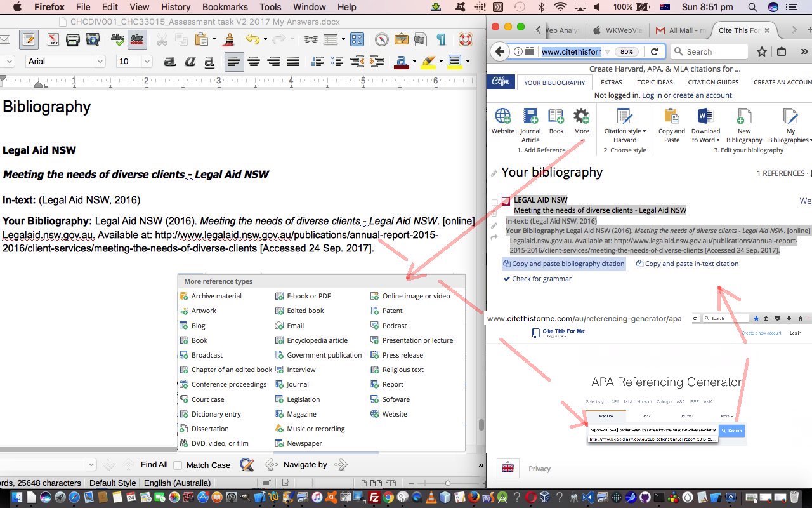The height and width of the screenshot is (508, 812).
Task: Open Find & Replace dialog icon
Action: click(247, 465)
